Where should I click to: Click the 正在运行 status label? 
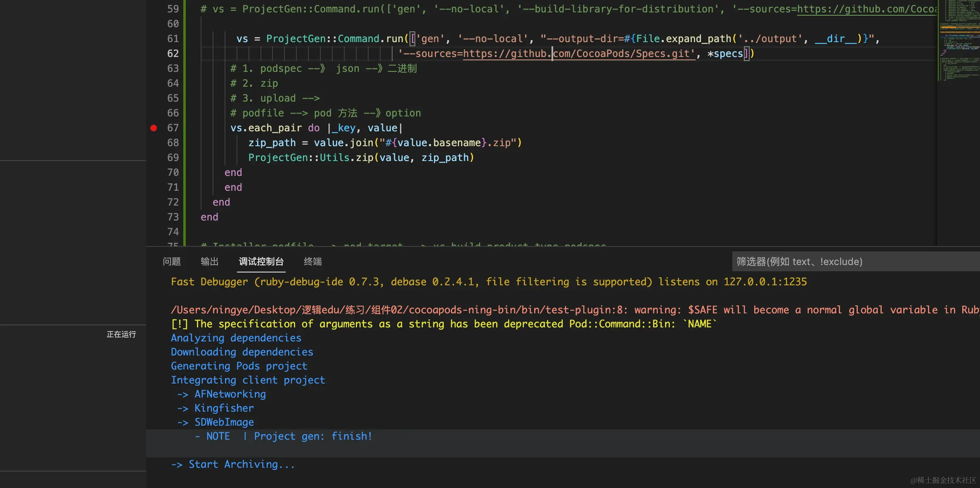click(x=121, y=334)
